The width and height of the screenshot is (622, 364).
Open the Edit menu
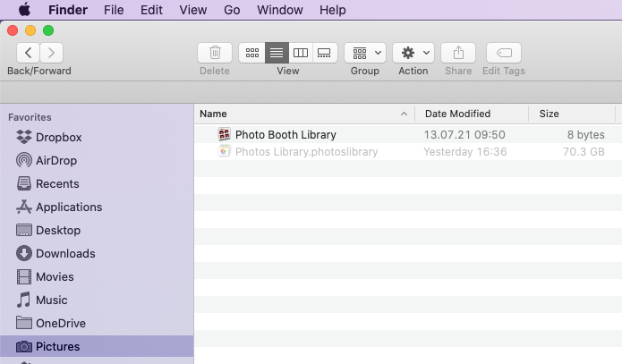coord(151,10)
